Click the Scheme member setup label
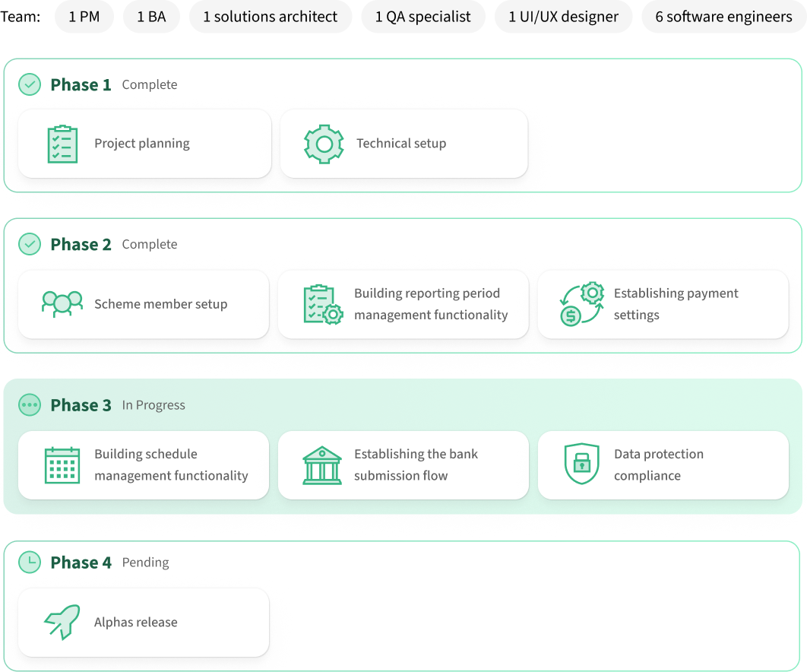This screenshot has height=672, width=807. tap(161, 304)
